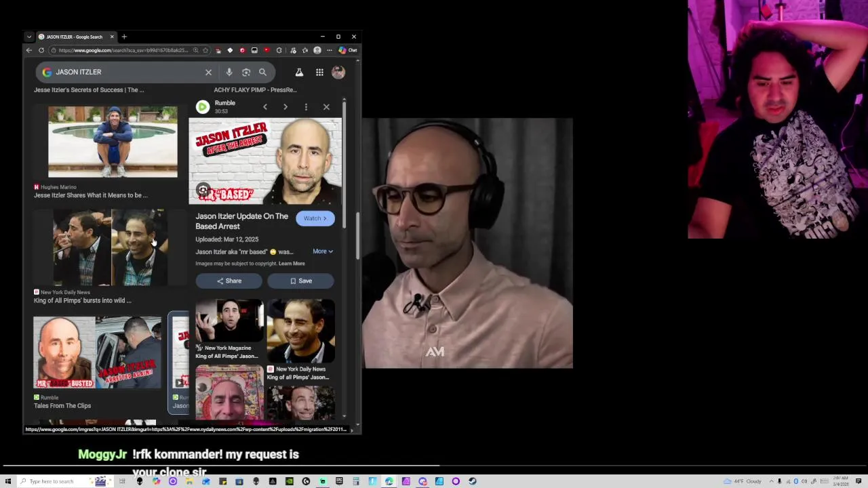The width and height of the screenshot is (868, 488).
Task: Open browser profile avatar in toolbar
Action: point(317,50)
